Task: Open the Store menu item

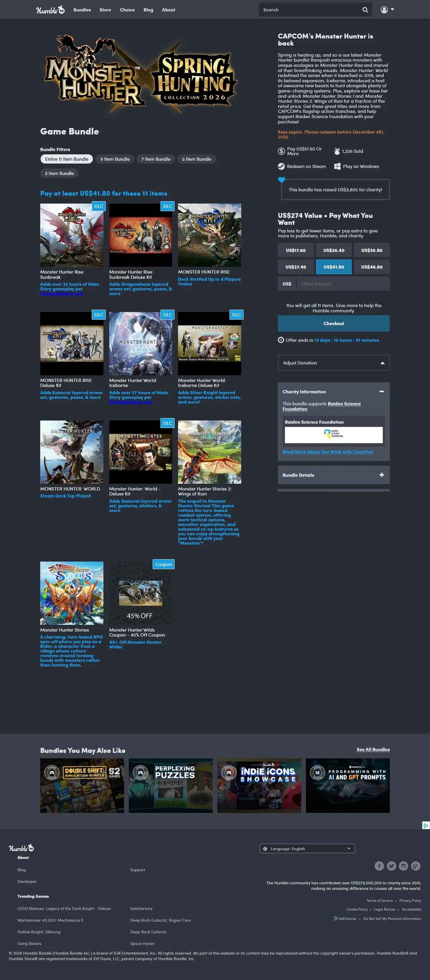Action: pos(105,10)
